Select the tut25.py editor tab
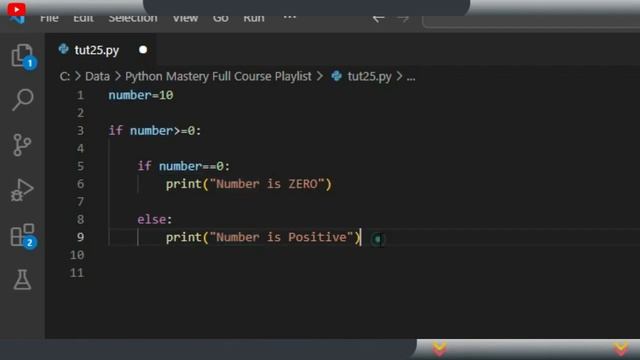The width and height of the screenshot is (640, 360). coord(100,50)
